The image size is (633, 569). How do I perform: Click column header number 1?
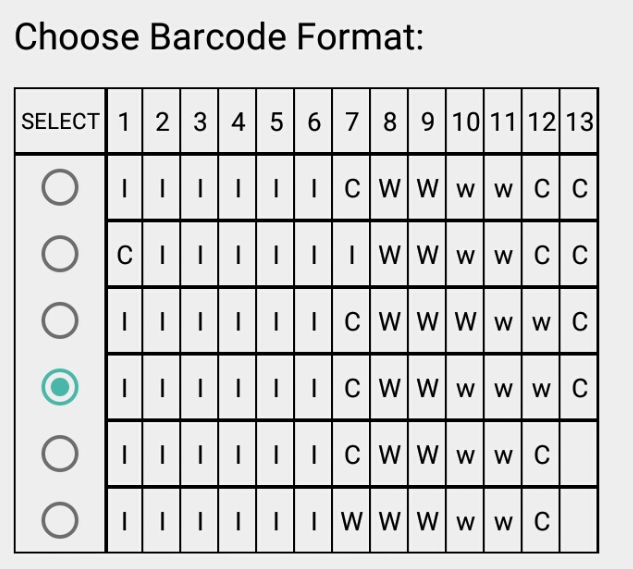124,122
